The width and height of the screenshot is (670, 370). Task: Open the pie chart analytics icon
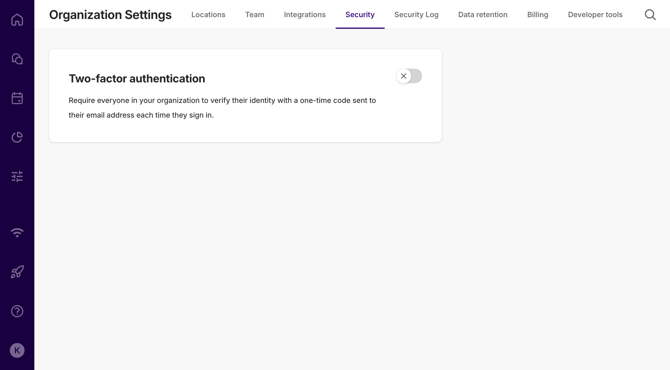point(17,137)
